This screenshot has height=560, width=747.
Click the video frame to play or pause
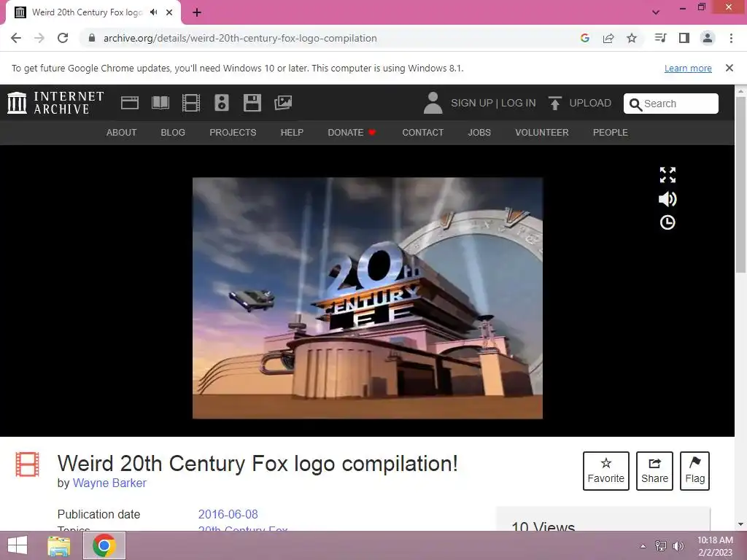(x=368, y=298)
